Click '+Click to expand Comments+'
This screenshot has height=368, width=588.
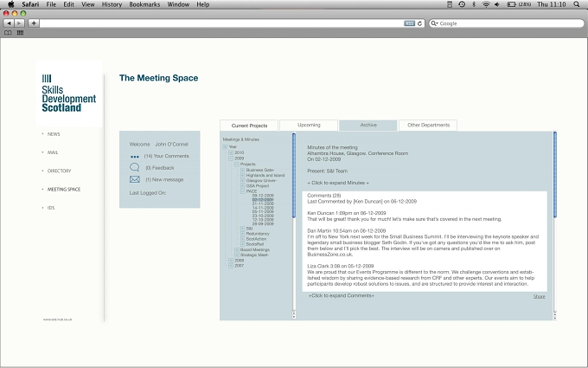coord(342,295)
